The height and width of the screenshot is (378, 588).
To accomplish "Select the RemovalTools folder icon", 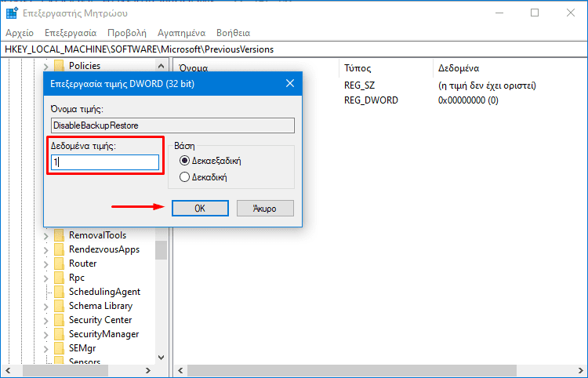I will pos(59,235).
